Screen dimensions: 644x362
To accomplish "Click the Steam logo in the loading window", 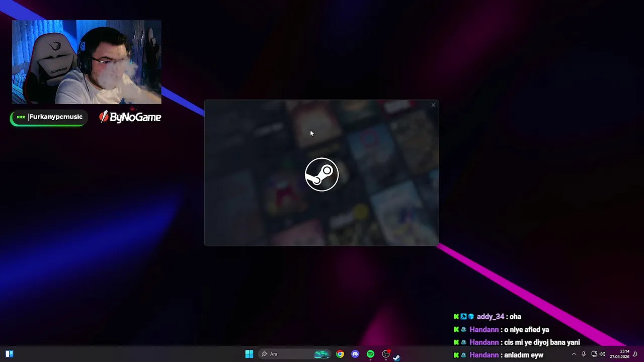I will coord(322,174).
